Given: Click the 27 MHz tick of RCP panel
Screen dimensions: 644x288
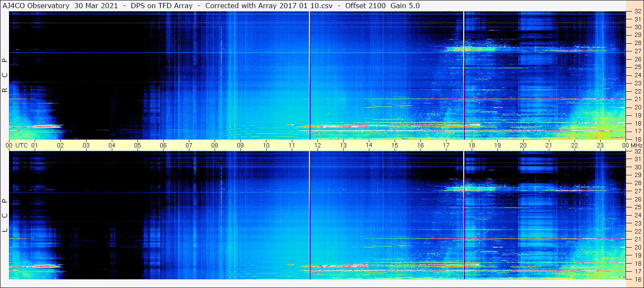Looking at the screenshot, I should pyautogui.click(x=637, y=51).
